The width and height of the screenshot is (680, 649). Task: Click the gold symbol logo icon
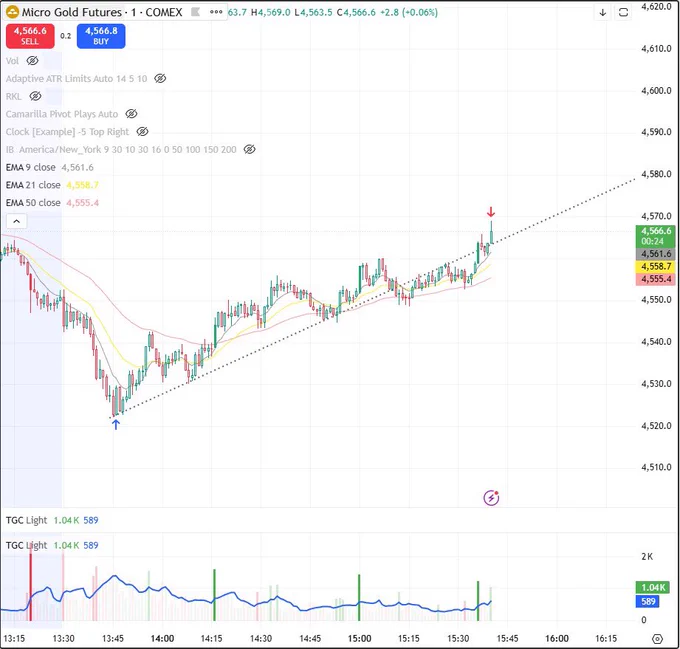tap(12, 12)
